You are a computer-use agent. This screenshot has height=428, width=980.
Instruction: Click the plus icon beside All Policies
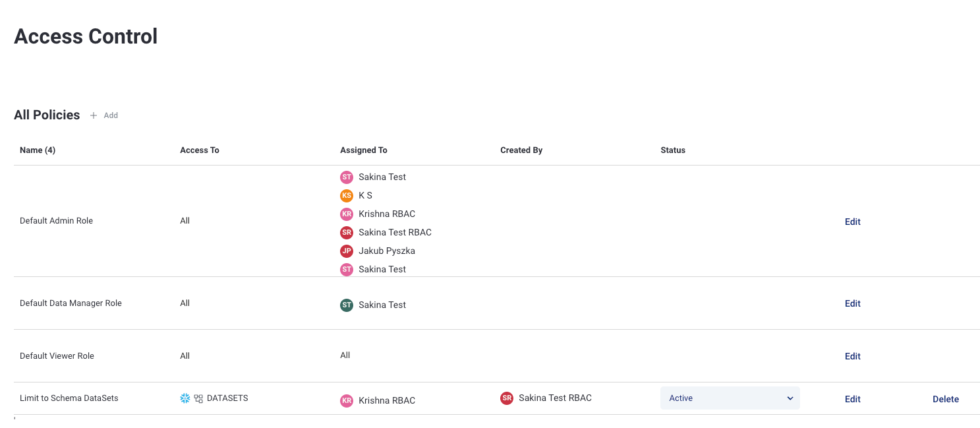click(94, 115)
